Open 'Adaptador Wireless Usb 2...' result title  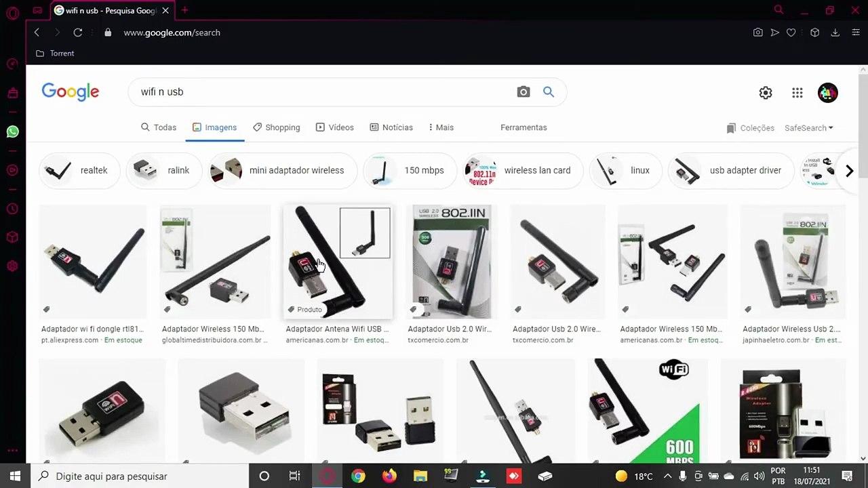coord(791,329)
